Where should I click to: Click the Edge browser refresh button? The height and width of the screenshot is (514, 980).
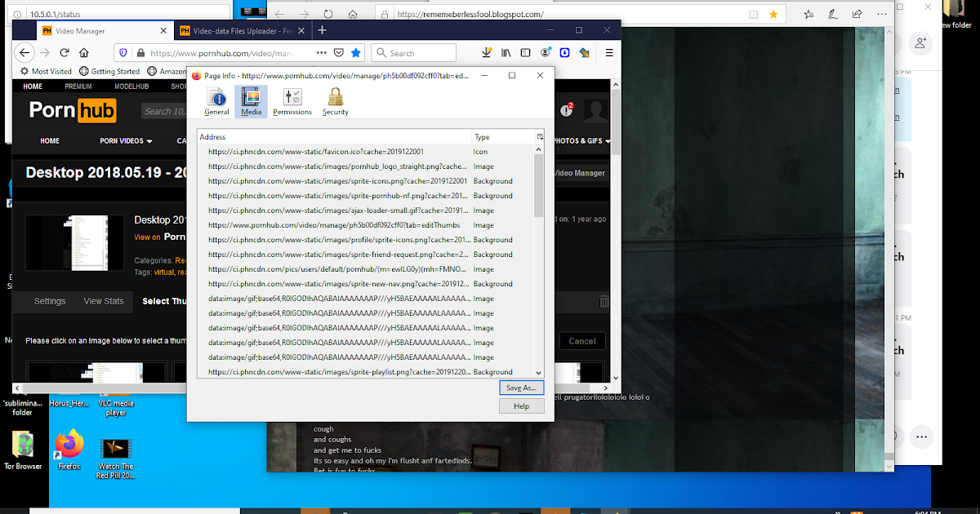(x=328, y=14)
